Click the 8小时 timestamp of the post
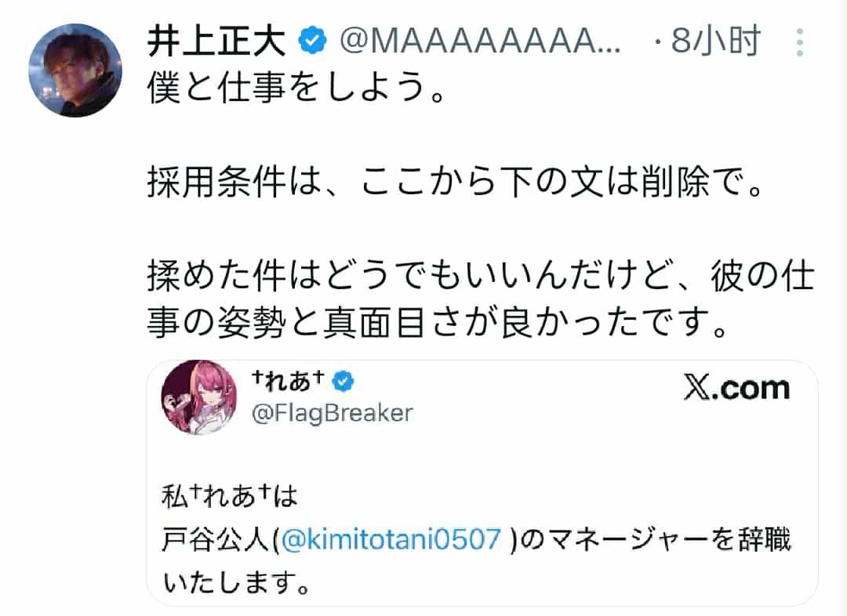Image resolution: width=847 pixels, height=616 pixels. tap(715, 42)
